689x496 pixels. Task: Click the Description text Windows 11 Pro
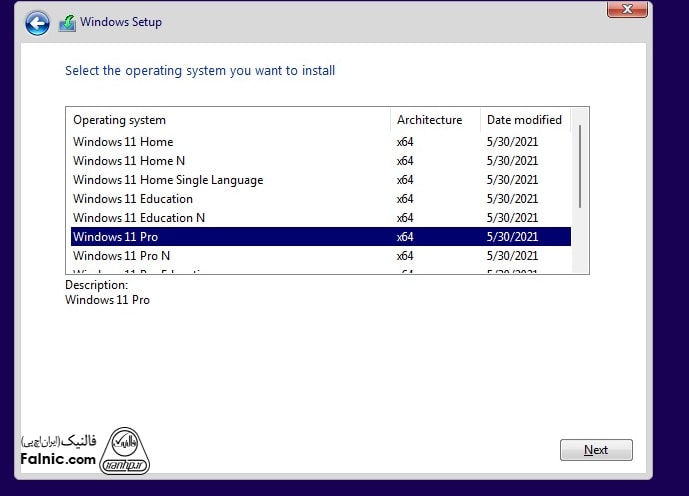107,300
